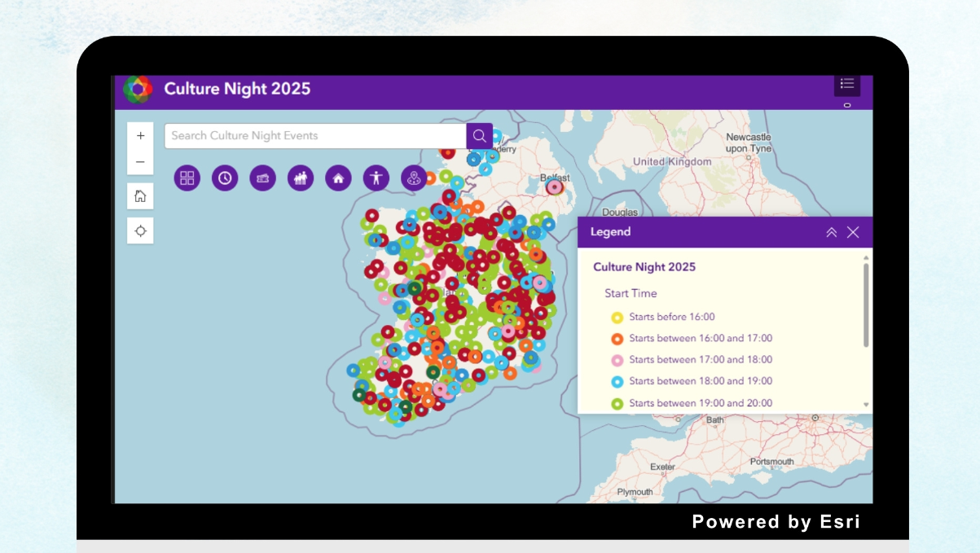Click the accessibility events filter icon
Screen dimensions: 980x553
tap(376, 177)
